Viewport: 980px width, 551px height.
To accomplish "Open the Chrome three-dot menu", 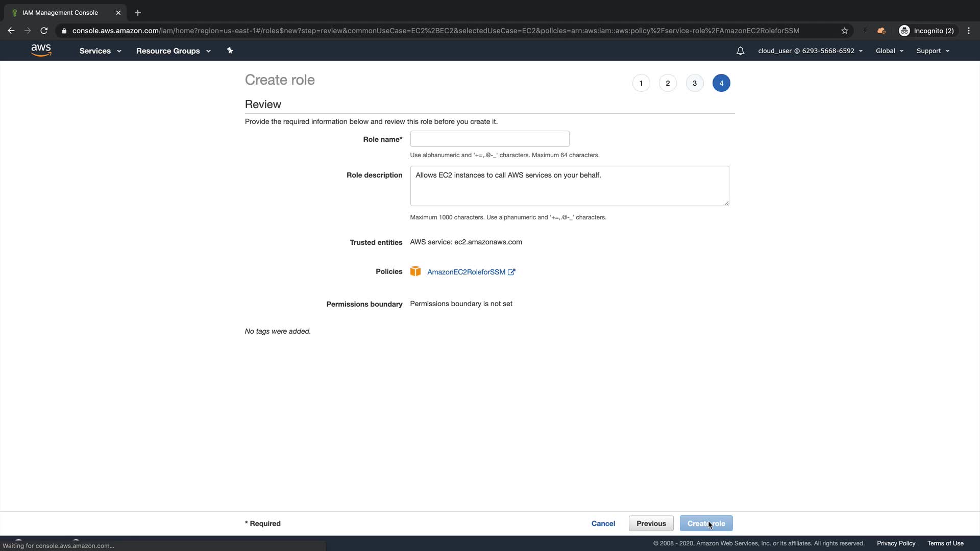I will [969, 31].
